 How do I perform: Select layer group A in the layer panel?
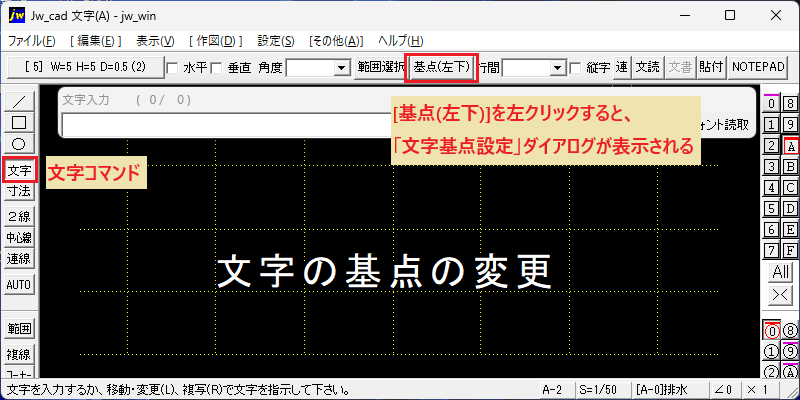tap(791, 146)
